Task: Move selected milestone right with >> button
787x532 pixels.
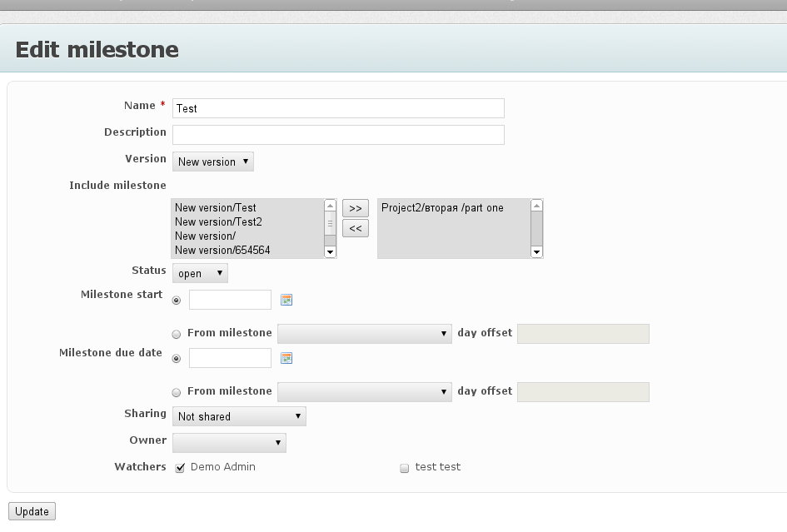Action: [x=356, y=208]
